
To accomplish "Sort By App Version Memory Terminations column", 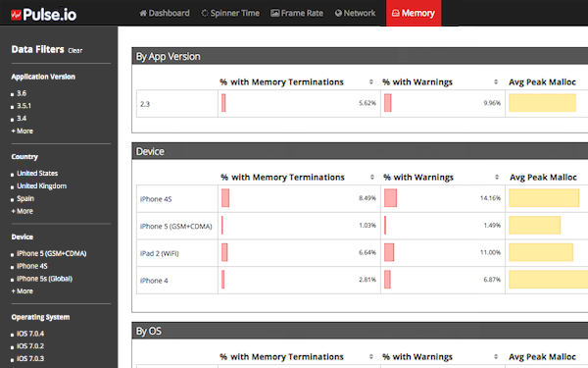I will pyautogui.click(x=370, y=81).
